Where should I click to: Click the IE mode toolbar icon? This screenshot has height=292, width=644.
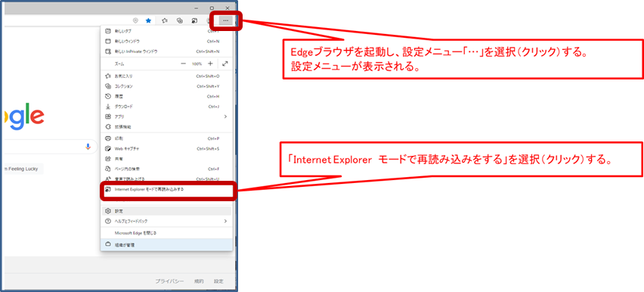point(195,20)
